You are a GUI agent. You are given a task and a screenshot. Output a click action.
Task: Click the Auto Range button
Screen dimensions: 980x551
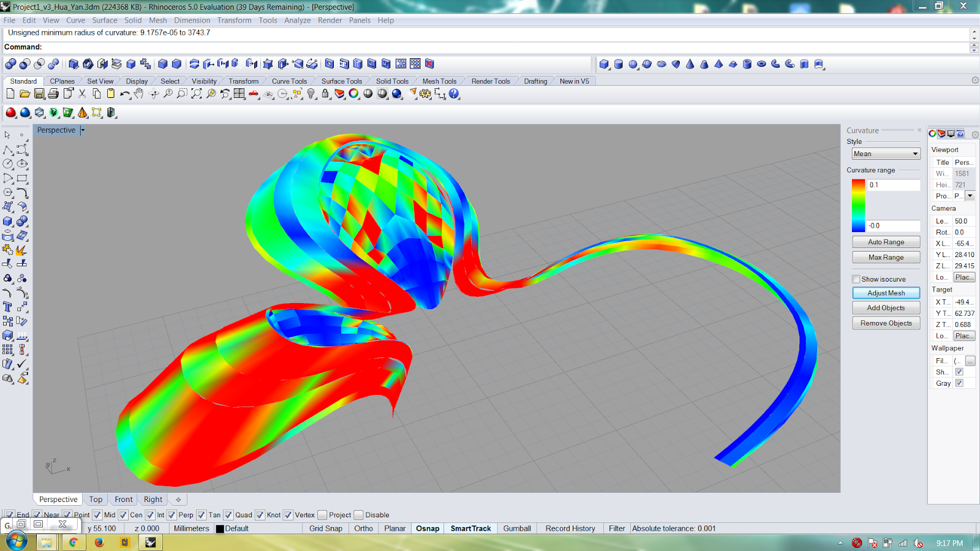click(886, 241)
